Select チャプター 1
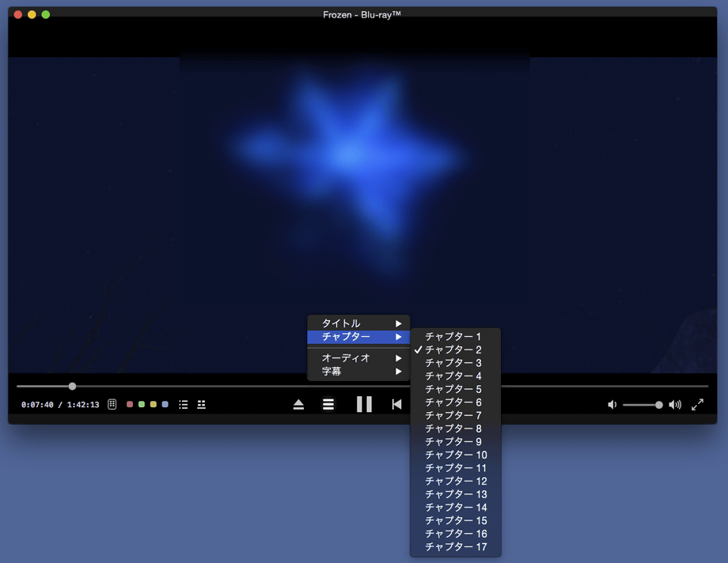Image resolution: width=728 pixels, height=563 pixels. [456, 336]
